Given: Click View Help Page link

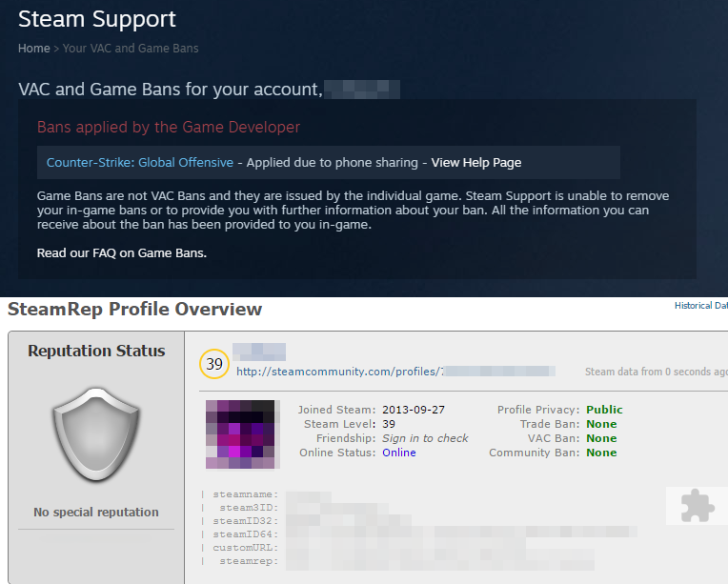Looking at the screenshot, I should tap(475, 163).
